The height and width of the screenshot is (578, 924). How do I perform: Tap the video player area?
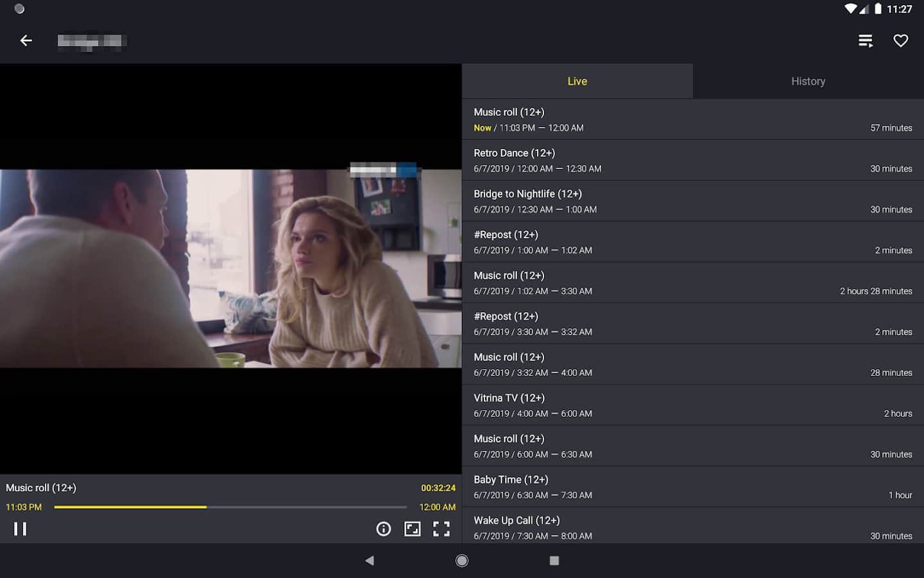(230, 268)
